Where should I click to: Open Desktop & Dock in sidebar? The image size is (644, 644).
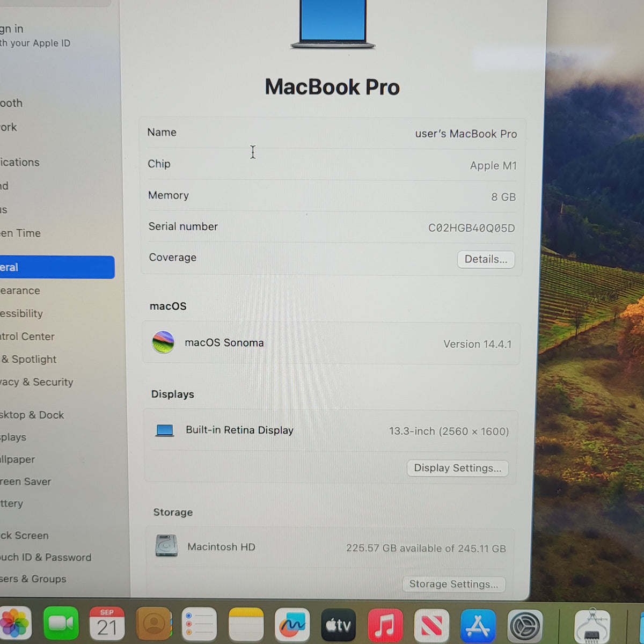tap(32, 415)
